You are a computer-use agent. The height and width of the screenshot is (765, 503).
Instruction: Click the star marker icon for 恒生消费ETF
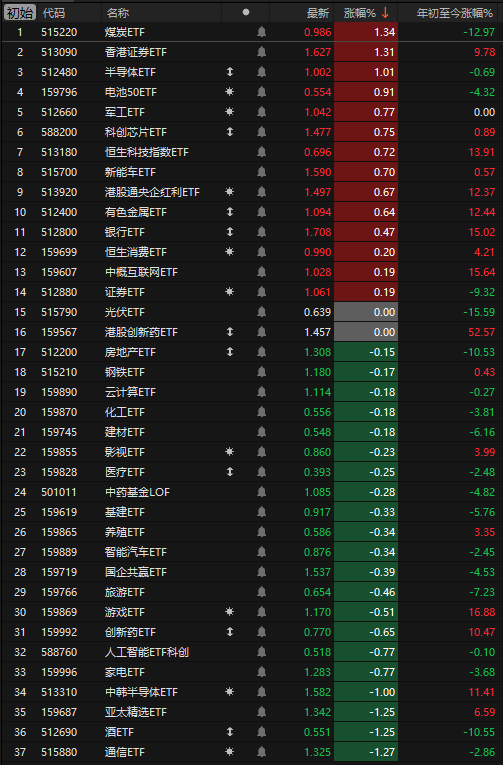[x=230, y=252]
